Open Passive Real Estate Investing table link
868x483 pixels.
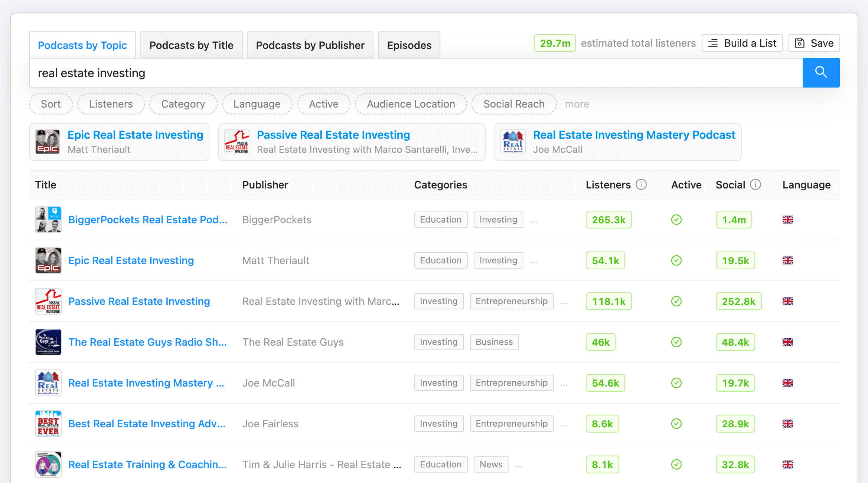coord(139,301)
